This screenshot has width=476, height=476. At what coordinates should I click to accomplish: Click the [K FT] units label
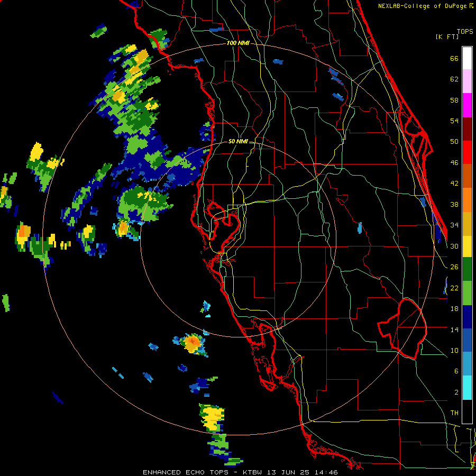pos(447,36)
